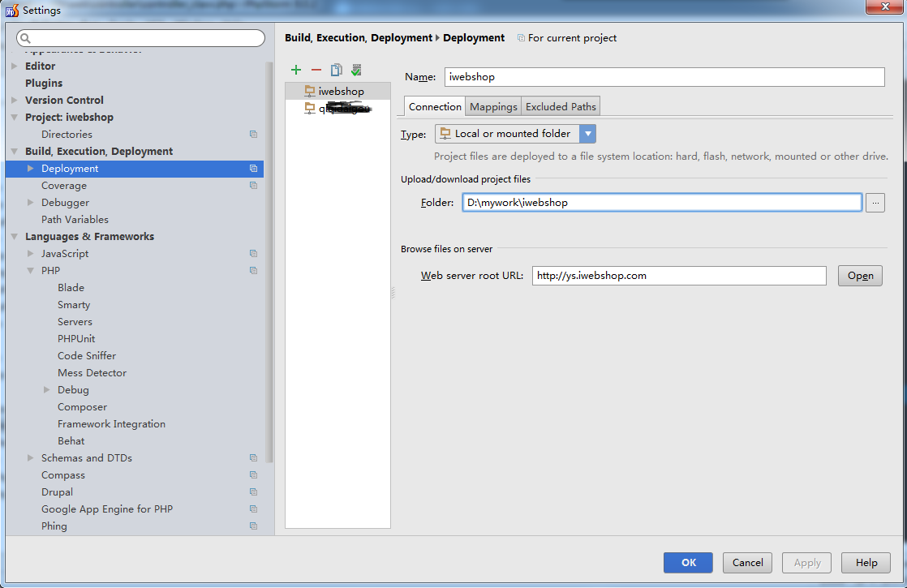
Task: Open the Type dropdown showing Local or mounted folder
Action: click(x=587, y=133)
